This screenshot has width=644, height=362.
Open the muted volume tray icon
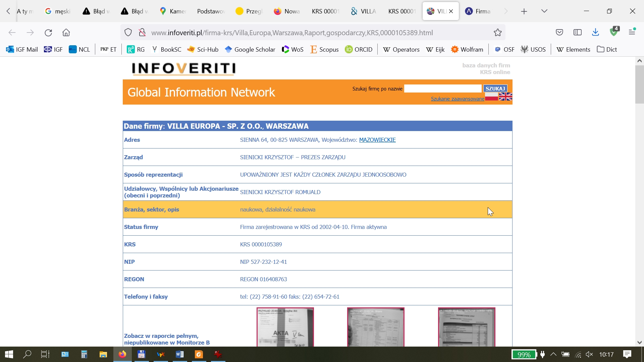(x=589, y=354)
